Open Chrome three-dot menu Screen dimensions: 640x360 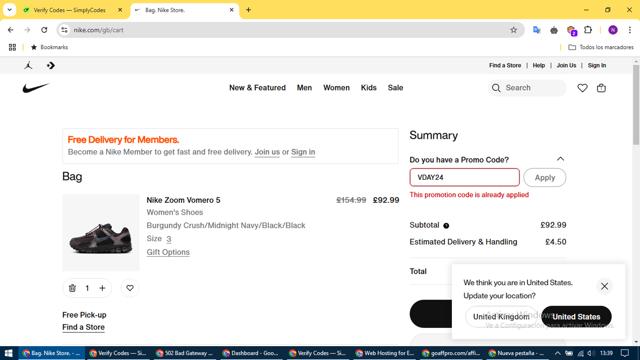(630, 30)
